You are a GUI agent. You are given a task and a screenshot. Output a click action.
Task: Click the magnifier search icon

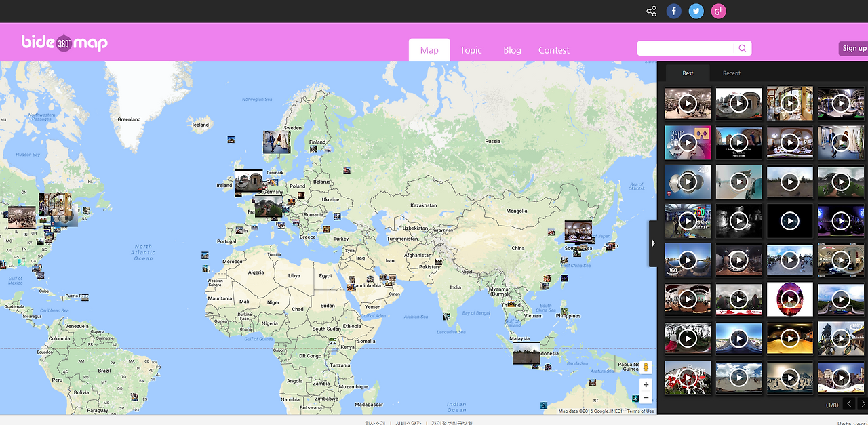[x=743, y=48]
